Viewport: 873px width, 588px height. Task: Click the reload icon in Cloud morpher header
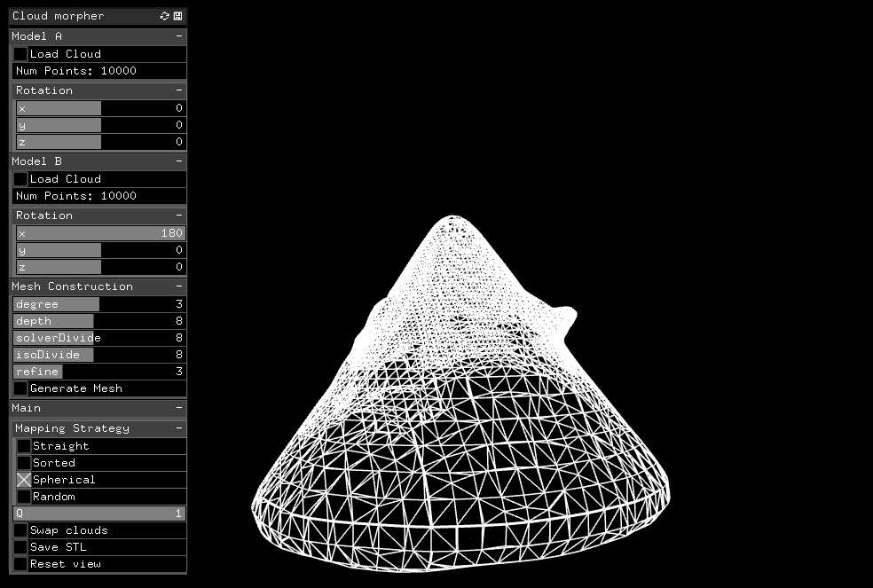[x=164, y=16]
